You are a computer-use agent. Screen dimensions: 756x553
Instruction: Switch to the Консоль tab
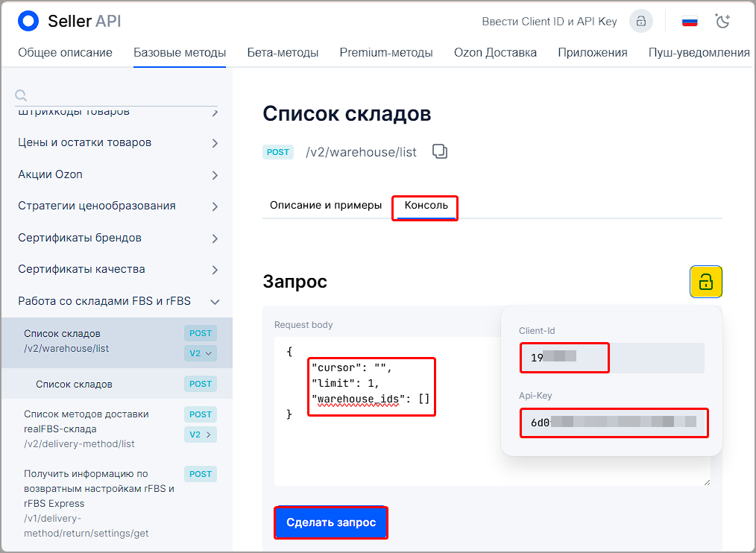(426, 205)
